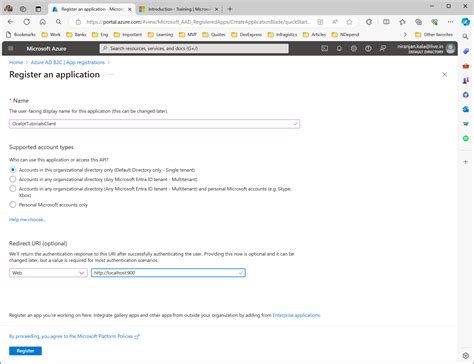Open sidebar search icon
474x364 pixels.
(466, 37)
